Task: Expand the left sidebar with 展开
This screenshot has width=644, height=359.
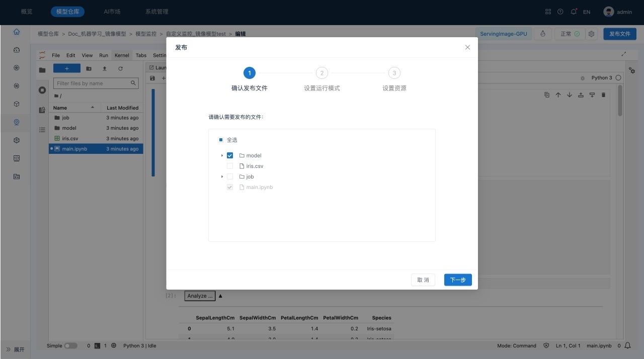Action: pyautogui.click(x=15, y=349)
